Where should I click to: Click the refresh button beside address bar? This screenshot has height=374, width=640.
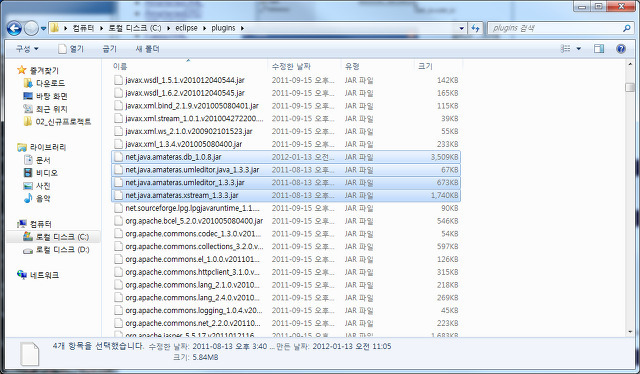[x=475, y=28]
